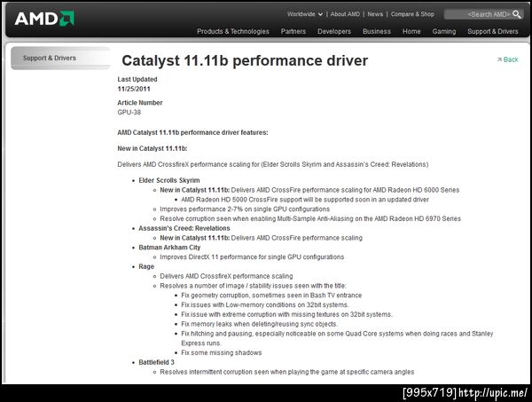This screenshot has height=402, width=532.
Task: Click 'New in Catalyst 11.11b:' subheading
Action: click(152, 148)
